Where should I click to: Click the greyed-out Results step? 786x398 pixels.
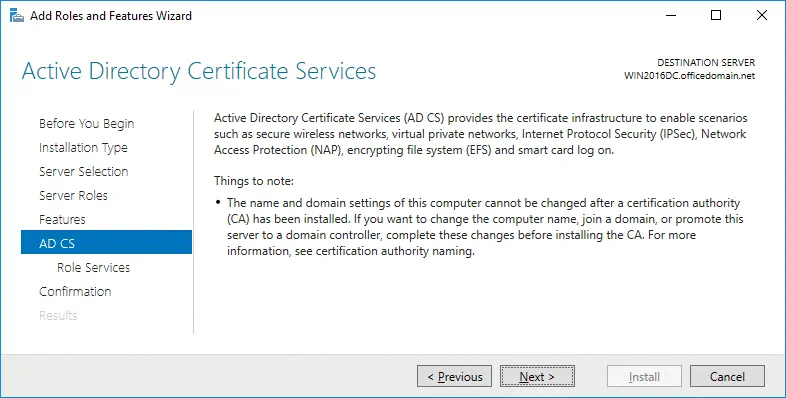pos(58,316)
